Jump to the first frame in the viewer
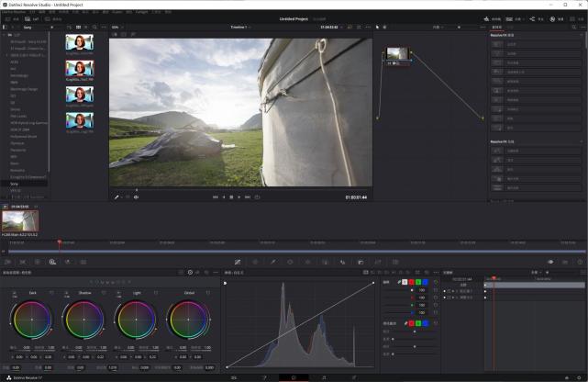 point(216,197)
